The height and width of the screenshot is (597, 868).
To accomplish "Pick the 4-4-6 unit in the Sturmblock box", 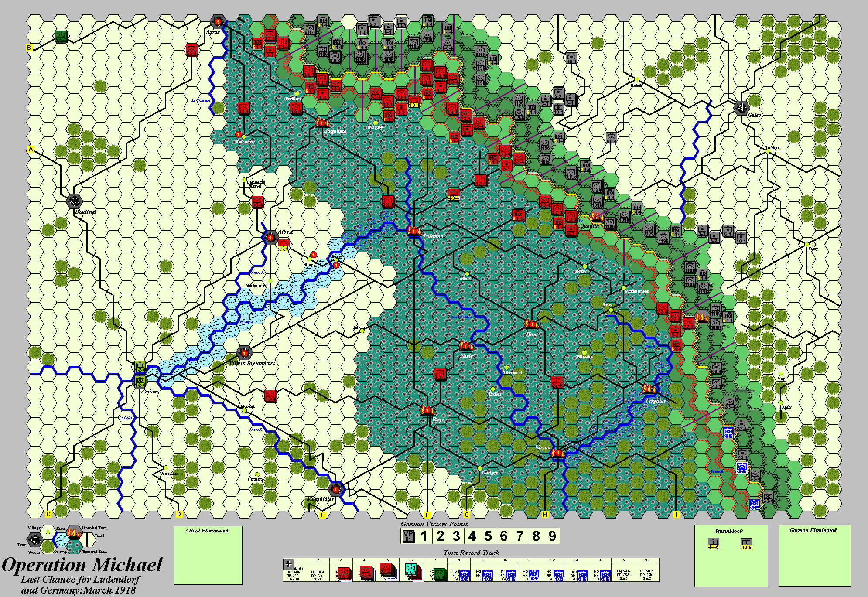I will 713,544.
